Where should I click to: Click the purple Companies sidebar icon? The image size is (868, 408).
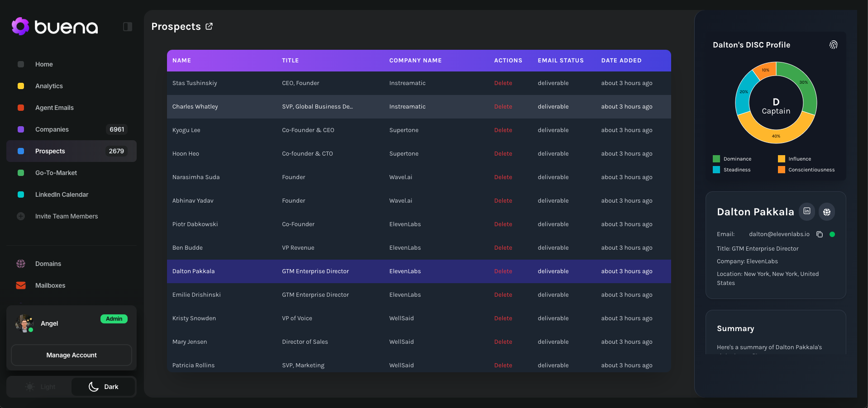tap(21, 129)
